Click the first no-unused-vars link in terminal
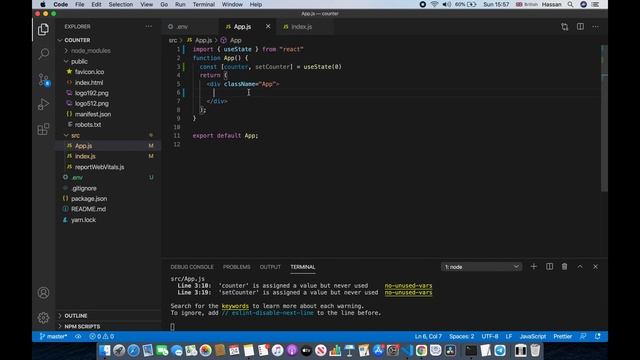Image resolution: width=640 pixels, height=360 pixels. point(408,286)
